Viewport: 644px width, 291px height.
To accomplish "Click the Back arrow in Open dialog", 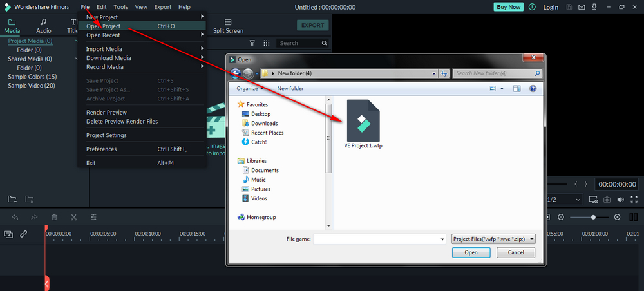I will click(235, 73).
